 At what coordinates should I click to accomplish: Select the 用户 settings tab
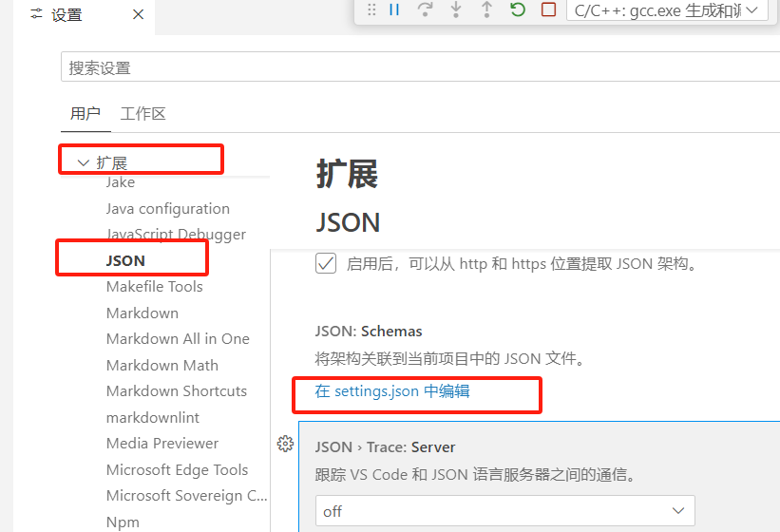[x=85, y=114]
